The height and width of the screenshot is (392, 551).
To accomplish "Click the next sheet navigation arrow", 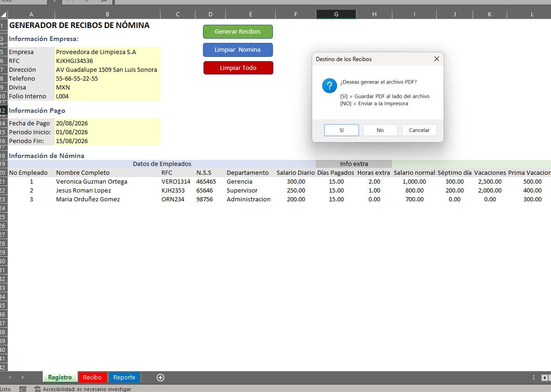I will [22, 377].
